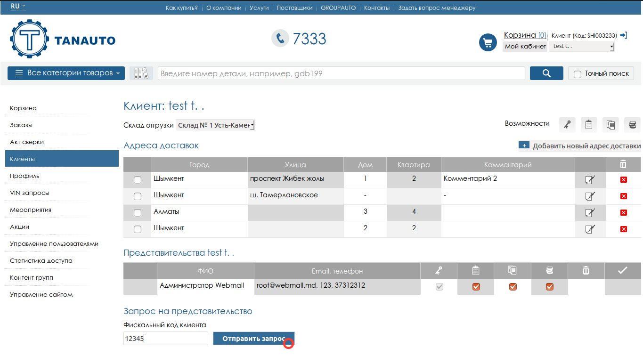Check the Алматы address row checkbox

click(x=138, y=213)
